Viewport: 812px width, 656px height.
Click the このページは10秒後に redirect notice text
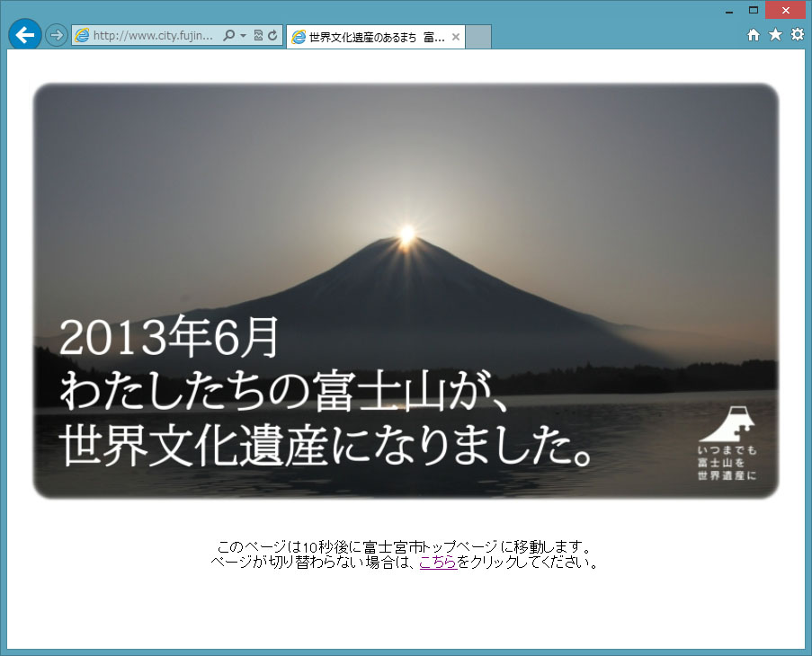point(404,547)
